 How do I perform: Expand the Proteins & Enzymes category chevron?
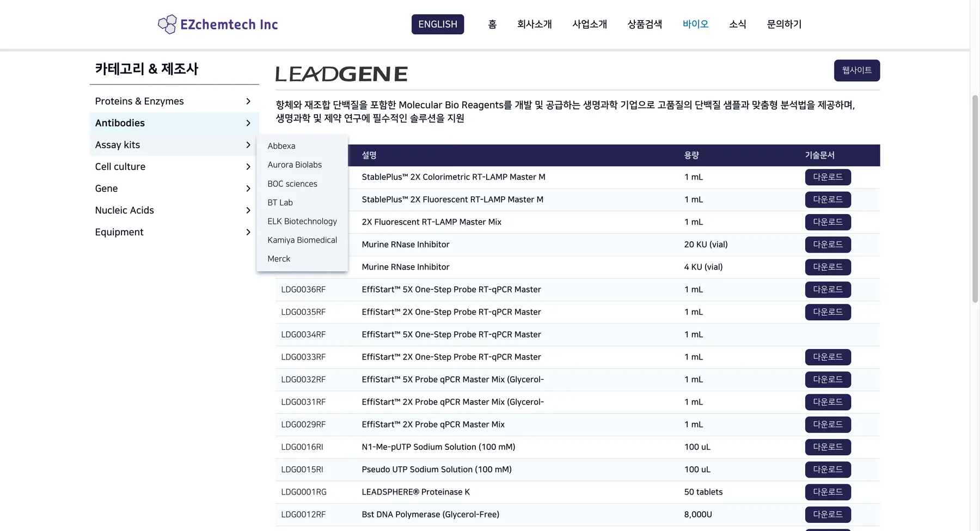(248, 101)
